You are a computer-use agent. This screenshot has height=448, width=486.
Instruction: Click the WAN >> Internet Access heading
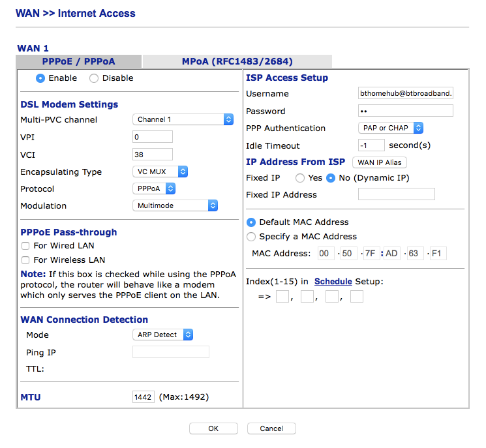[76, 13]
